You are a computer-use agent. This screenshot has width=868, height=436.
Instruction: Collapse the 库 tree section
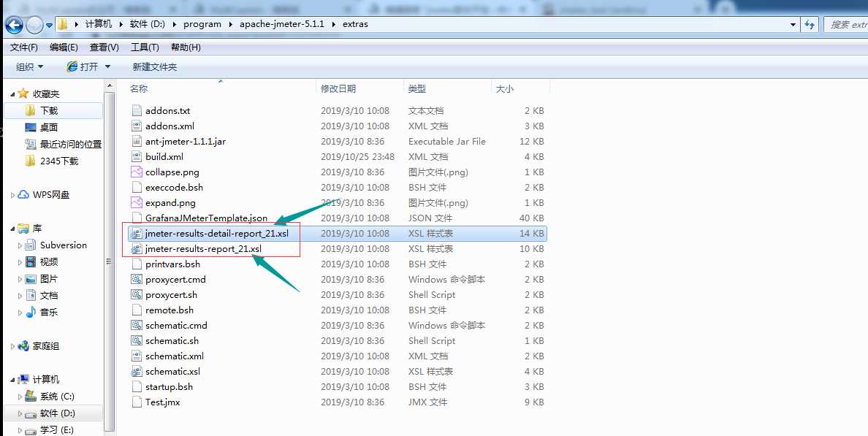pos(12,229)
